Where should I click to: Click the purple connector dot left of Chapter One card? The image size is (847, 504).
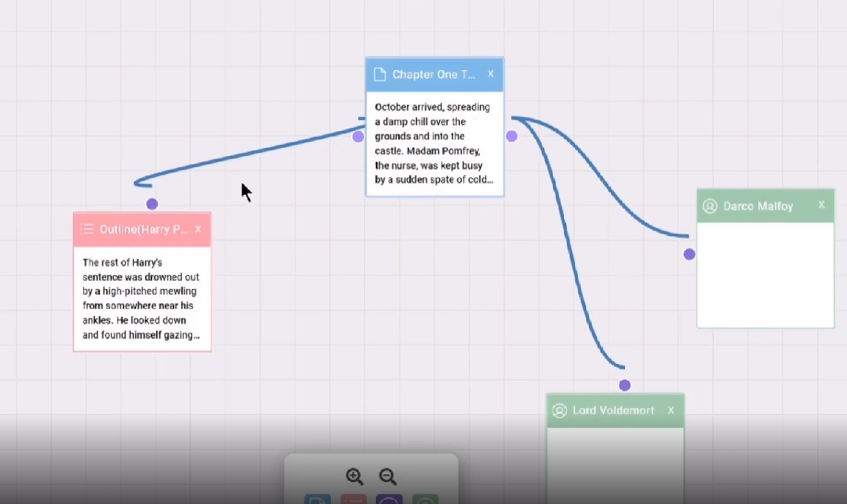(x=358, y=137)
